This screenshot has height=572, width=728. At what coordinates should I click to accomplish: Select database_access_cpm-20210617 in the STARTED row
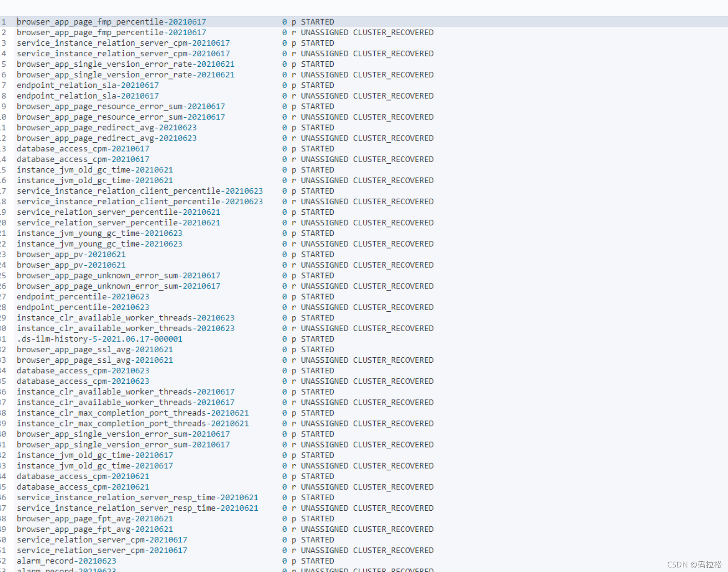click(x=83, y=149)
